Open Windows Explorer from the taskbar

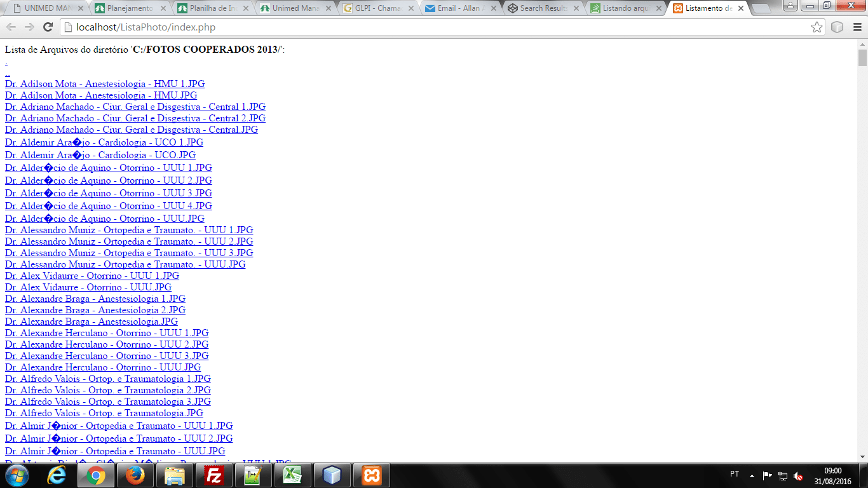(x=174, y=475)
